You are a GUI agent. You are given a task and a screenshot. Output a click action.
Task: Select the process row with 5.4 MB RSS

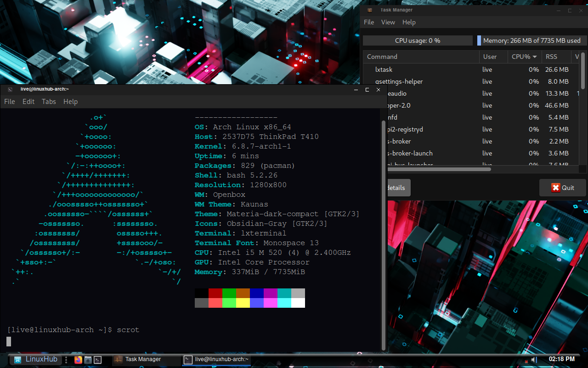click(x=484, y=117)
